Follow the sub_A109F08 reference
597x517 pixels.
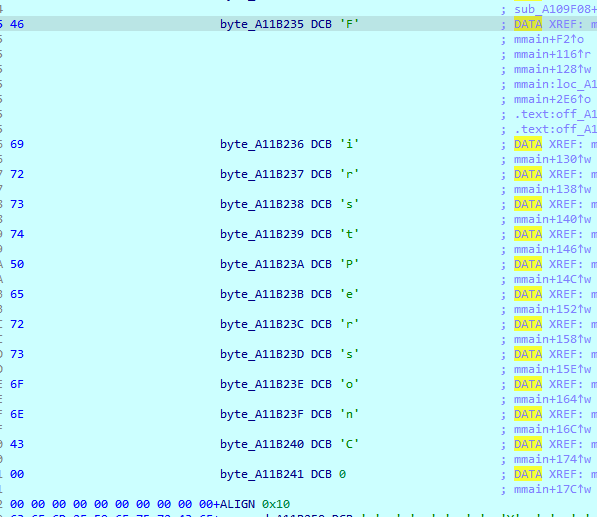pyautogui.click(x=555, y=9)
